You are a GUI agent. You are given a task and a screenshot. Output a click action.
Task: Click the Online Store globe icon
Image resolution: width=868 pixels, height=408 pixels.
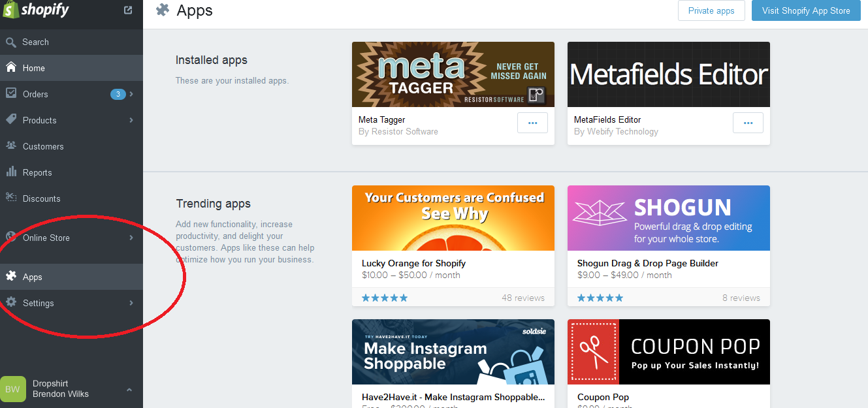point(11,237)
